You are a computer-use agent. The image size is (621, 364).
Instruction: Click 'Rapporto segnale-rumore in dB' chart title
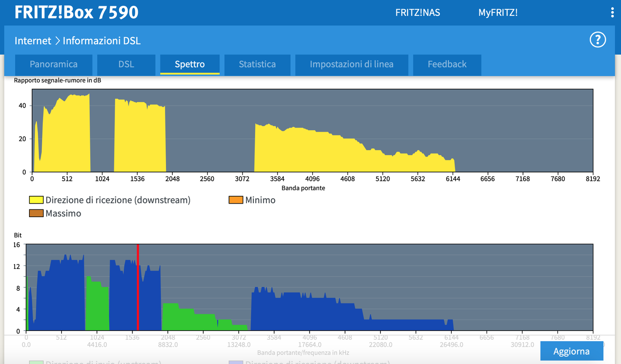coord(58,80)
